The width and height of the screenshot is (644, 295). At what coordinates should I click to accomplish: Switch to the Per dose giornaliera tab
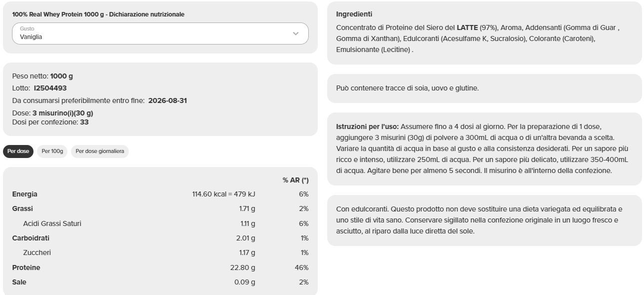(100, 151)
